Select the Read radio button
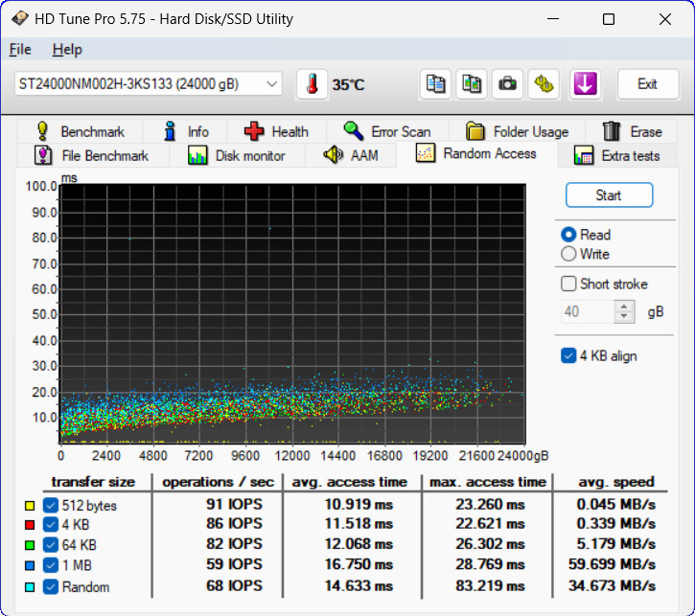Image resolution: width=695 pixels, height=616 pixels. (x=568, y=235)
